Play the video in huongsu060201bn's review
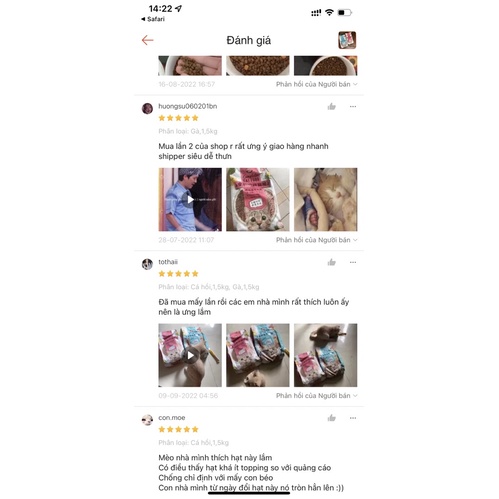 190,199
